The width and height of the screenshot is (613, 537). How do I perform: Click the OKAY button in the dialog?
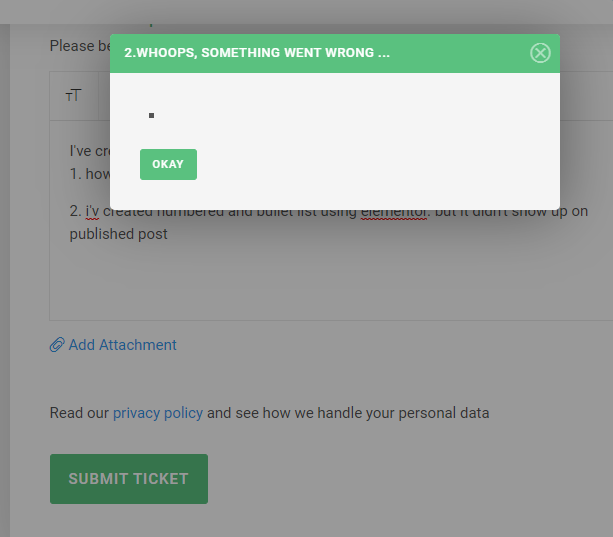pyautogui.click(x=168, y=164)
